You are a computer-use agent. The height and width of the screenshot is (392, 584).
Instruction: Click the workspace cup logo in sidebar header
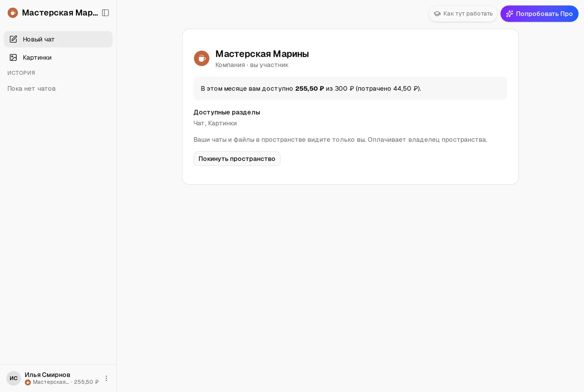[13, 13]
